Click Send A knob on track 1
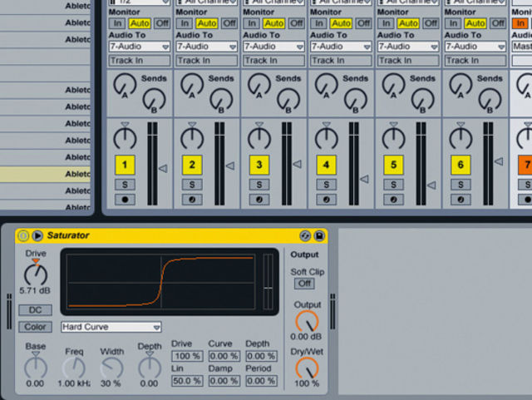The width and height of the screenshot is (532, 400). (x=125, y=85)
